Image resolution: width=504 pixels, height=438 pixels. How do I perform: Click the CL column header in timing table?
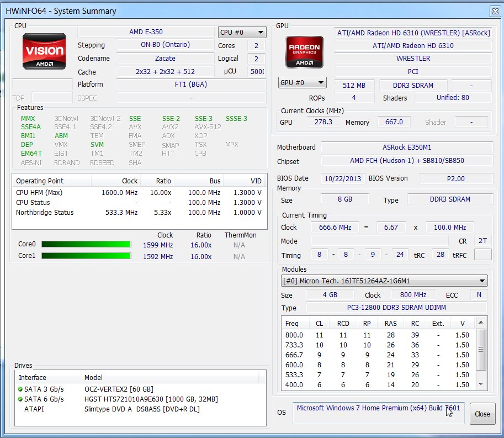319,324
